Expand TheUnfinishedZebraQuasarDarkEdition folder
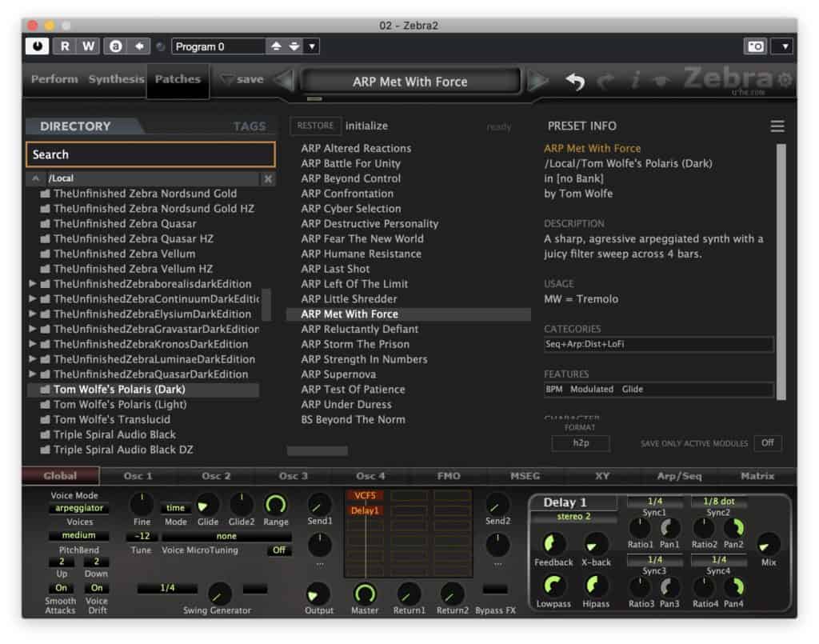The height and width of the screenshot is (644, 819). [32, 374]
